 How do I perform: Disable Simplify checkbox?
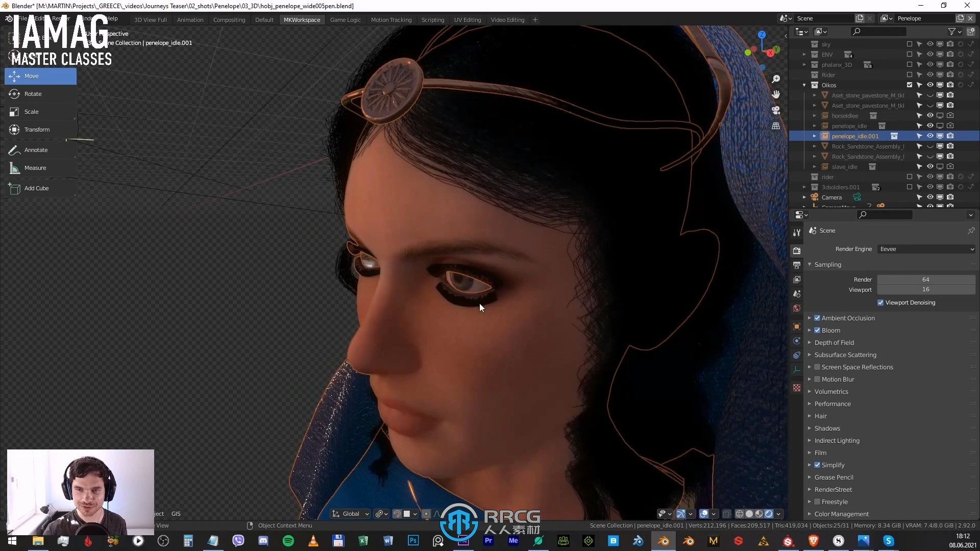click(817, 465)
